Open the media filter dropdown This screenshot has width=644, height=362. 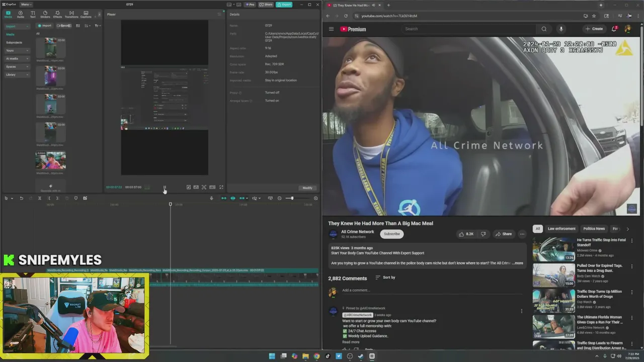click(98, 26)
